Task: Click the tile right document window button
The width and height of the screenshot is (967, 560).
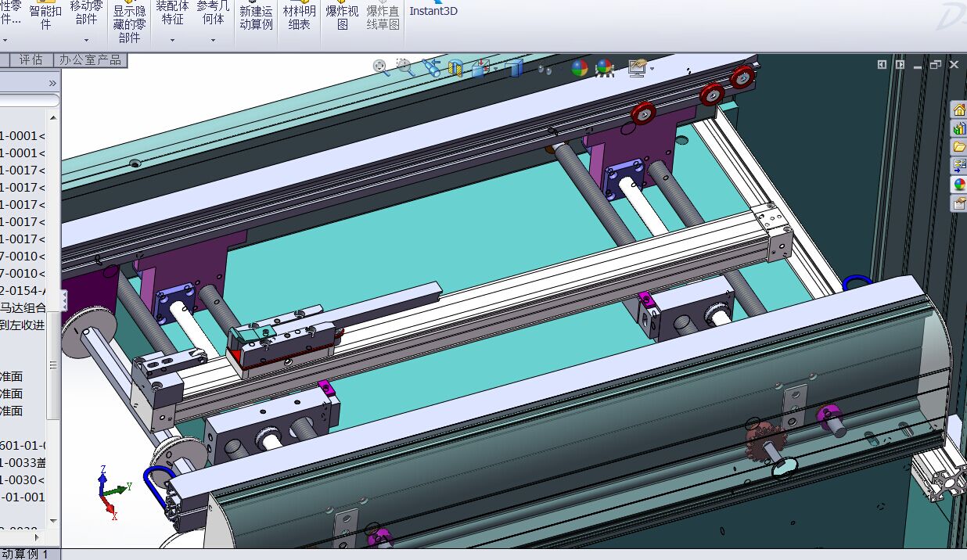Action: pyautogui.click(x=900, y=65)
